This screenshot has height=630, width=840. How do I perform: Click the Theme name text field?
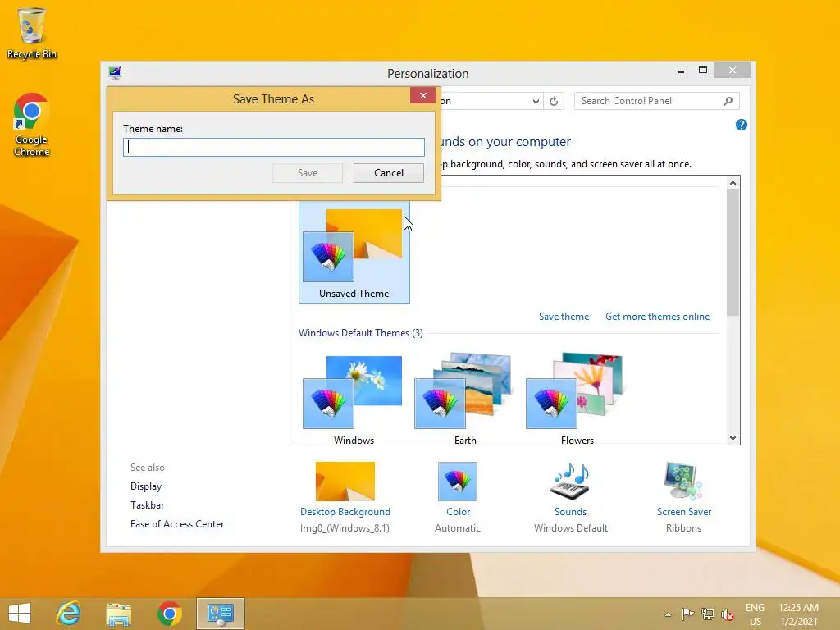pyautogui.click(x=274, y=148)
